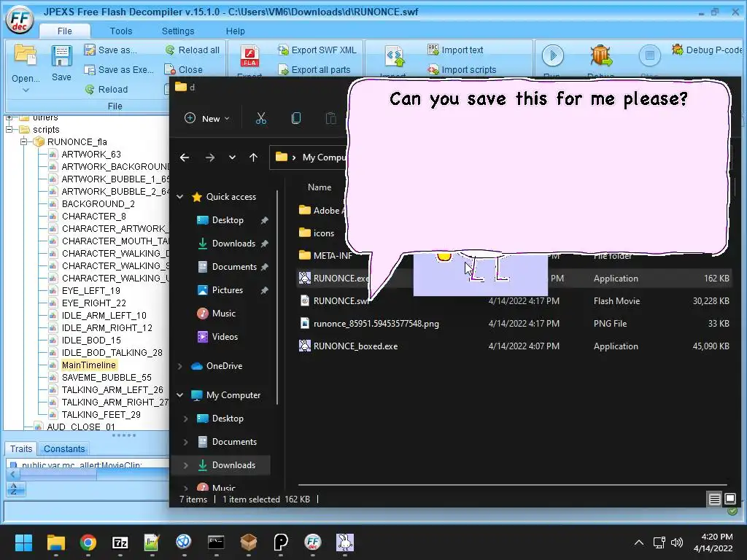The height and width of the screenshot is (560, 747).
Task: Click My Computer in the address bar
Action: click(323, 157)
